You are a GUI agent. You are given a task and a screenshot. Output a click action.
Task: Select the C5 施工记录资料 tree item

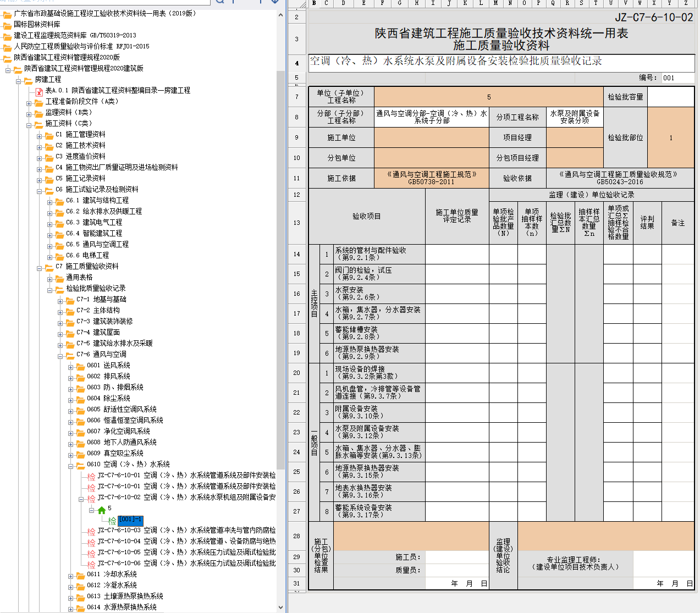[80, 178]
